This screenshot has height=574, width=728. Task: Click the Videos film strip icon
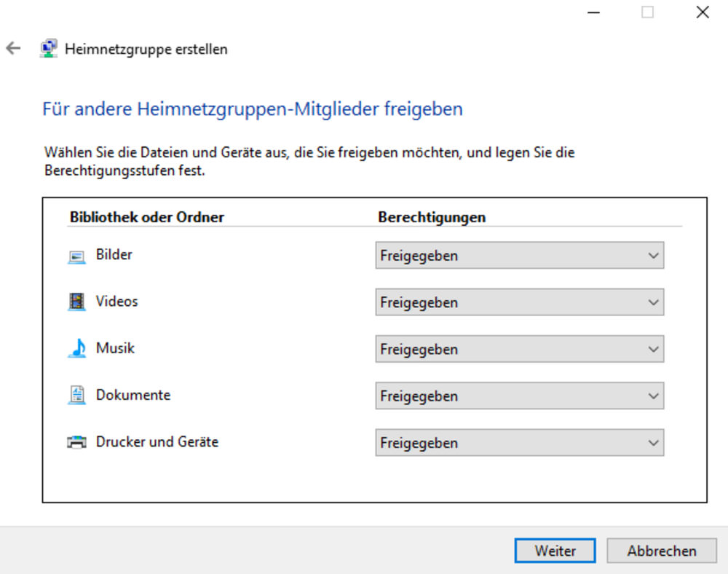point(76,302)
